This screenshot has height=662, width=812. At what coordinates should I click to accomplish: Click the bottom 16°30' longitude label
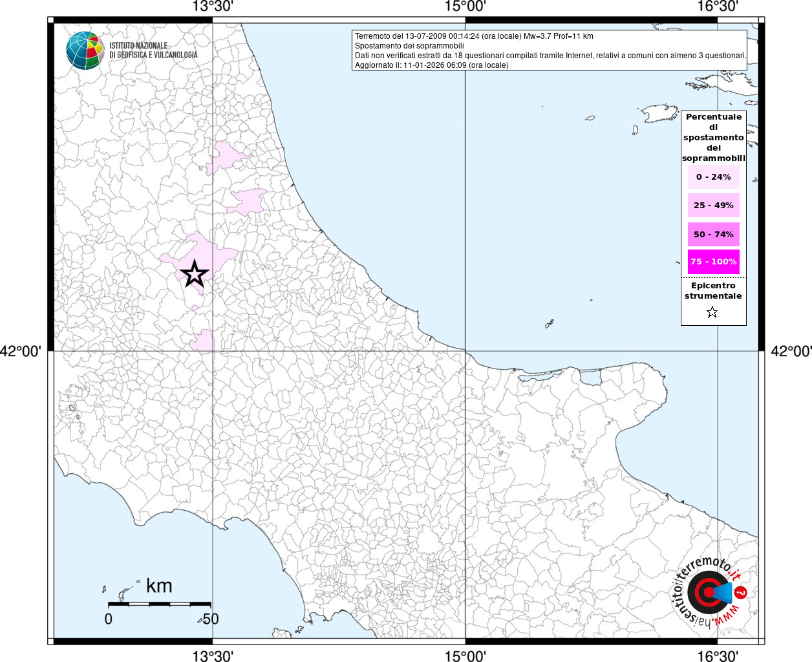point(718,656)
